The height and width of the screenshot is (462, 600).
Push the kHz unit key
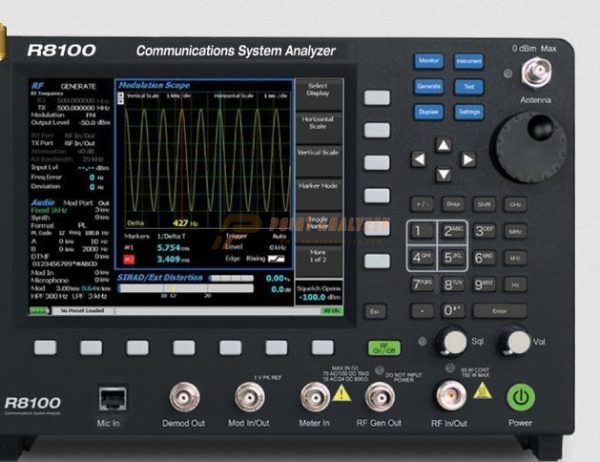515,258
